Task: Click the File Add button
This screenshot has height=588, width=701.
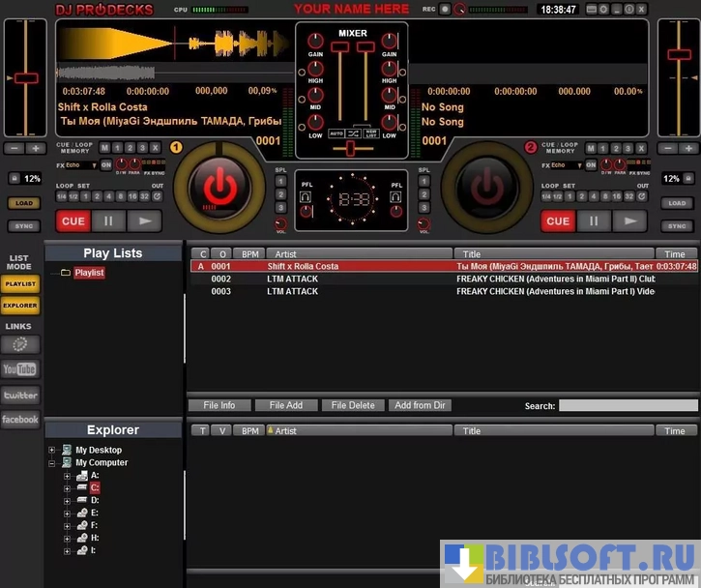Action: (285, 406)
